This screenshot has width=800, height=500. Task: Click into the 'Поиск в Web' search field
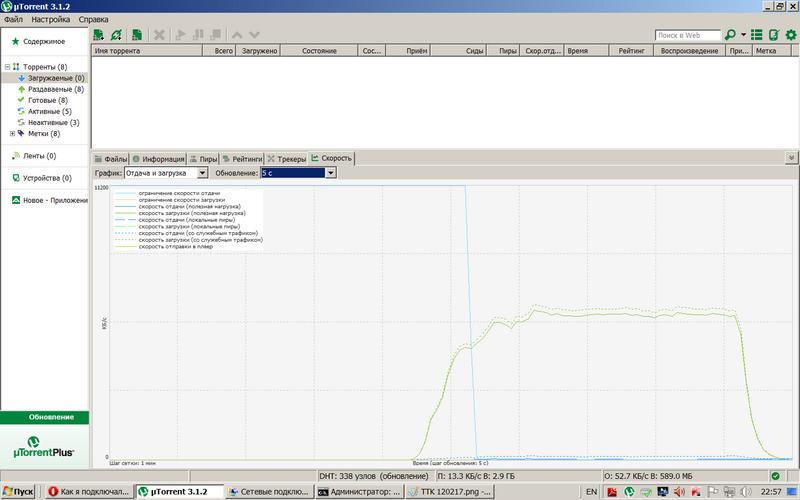[688, 35]
